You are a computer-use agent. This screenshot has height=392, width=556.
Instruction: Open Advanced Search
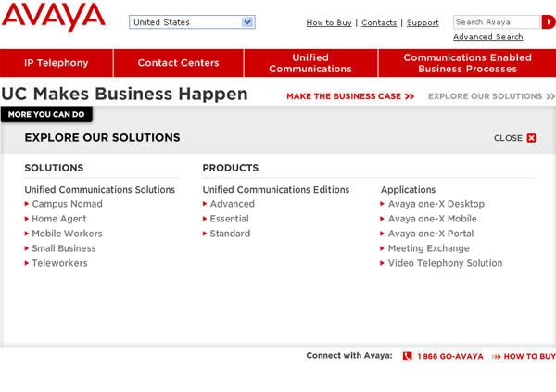pyautogui.click(x=488, y=36)
